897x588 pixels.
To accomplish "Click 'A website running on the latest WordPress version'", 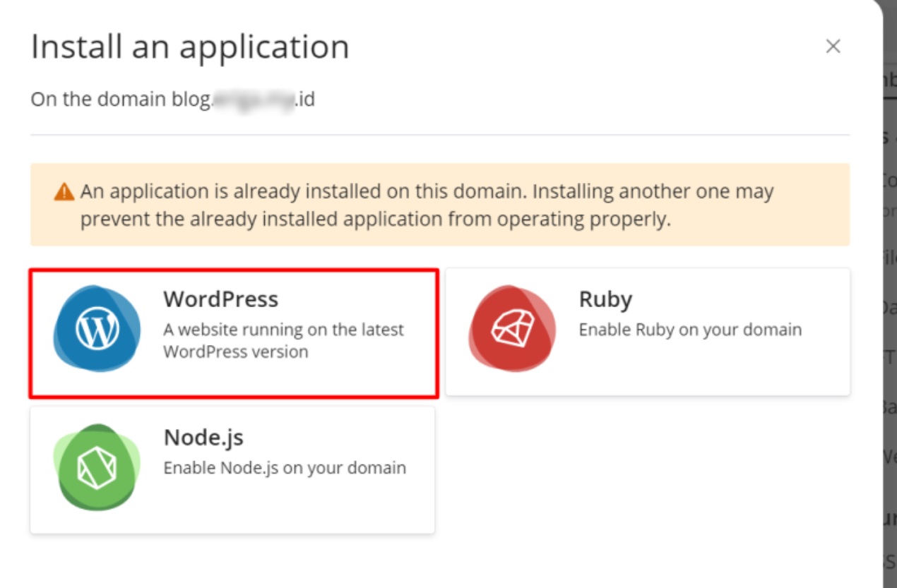I will tap(284, 340).
